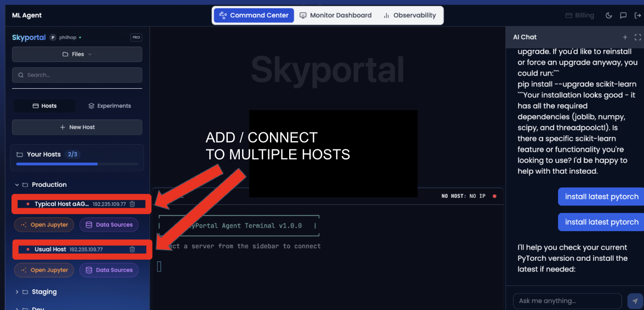Click the Search magnifier icon

point(21,75)
